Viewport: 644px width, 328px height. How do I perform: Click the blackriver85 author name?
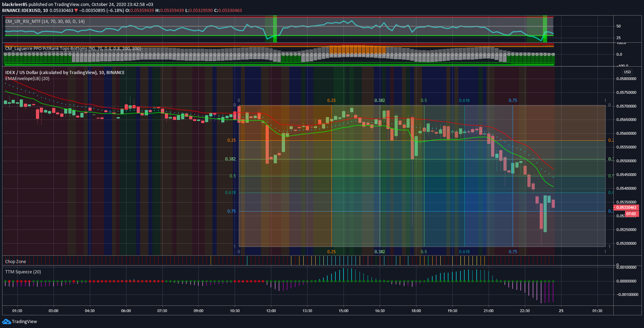tap(14, 5)
